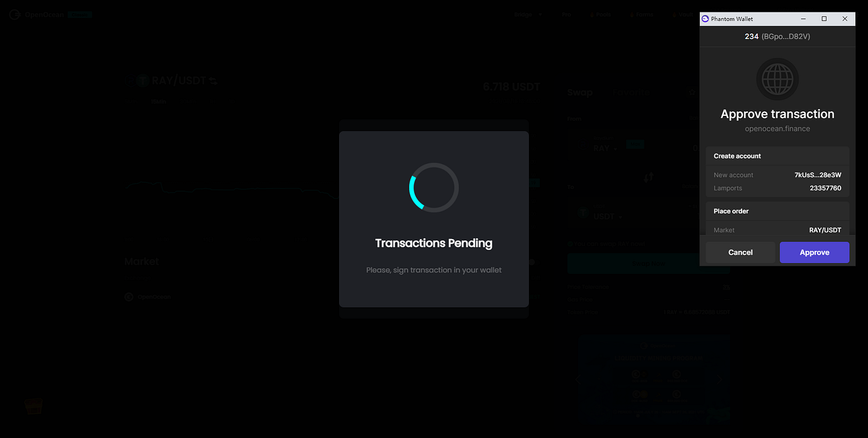Click the reverse tokens arrows icon
Viewport: 868px width, 438px height.
pyautogui.click(x=649, y=177)
